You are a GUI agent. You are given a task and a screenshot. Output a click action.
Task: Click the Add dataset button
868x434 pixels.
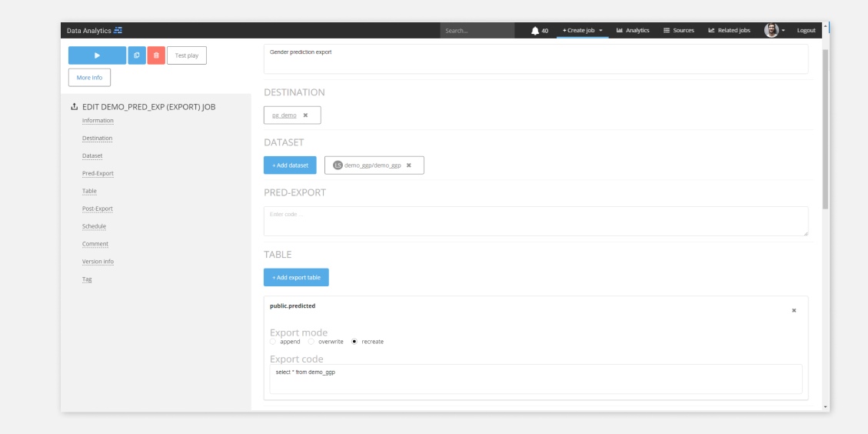click(x=289, y=165)
